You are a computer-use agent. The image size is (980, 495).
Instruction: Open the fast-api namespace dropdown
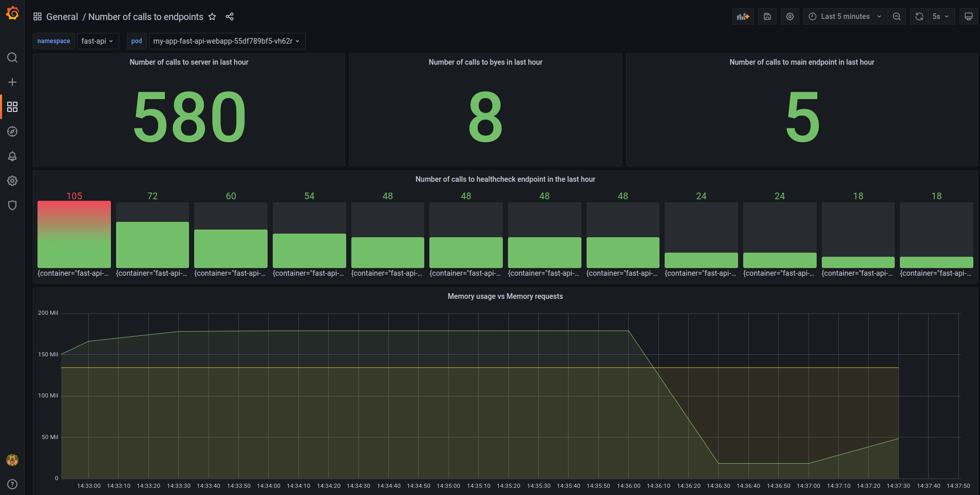coord(98,41)
